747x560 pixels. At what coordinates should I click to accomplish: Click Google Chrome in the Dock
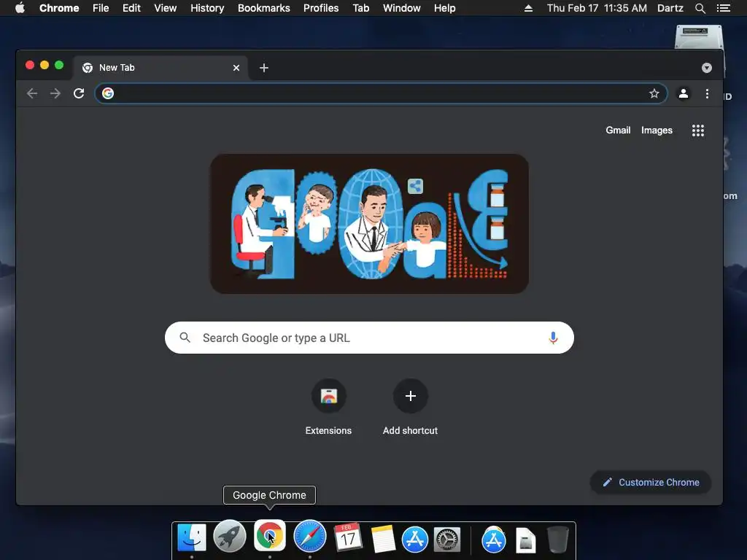tap(270, 536)
